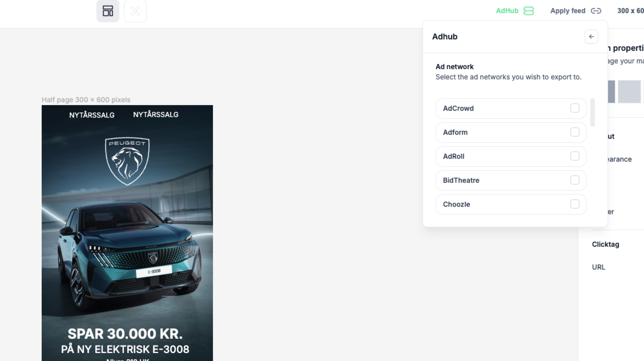Screen dimensions: 644x361
Task: Select the BidTheatre checkbox
Action: [575, 180]
